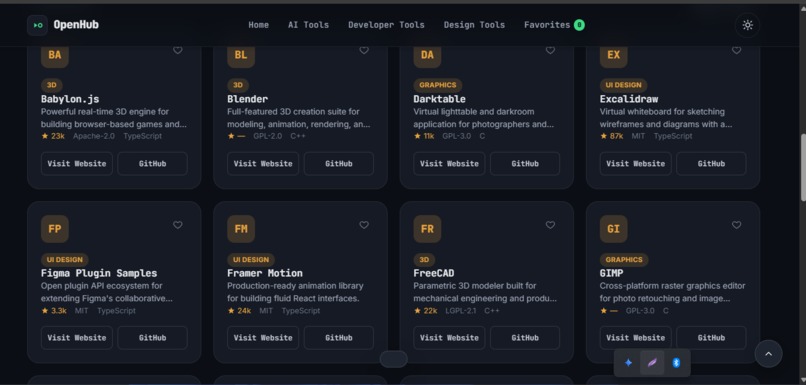This screenshot has width=806, height=385.
Task: Open GitHub for Figma Plugin Samples
Action: (153, 338)
